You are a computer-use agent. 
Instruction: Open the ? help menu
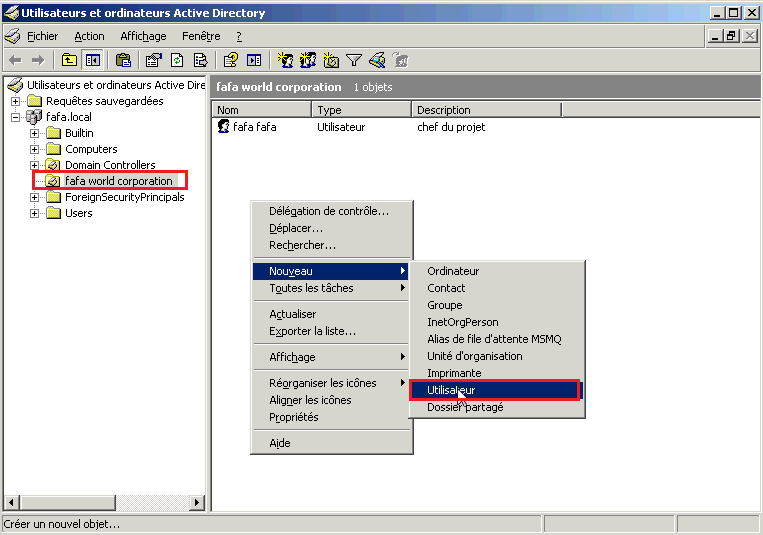239,36
